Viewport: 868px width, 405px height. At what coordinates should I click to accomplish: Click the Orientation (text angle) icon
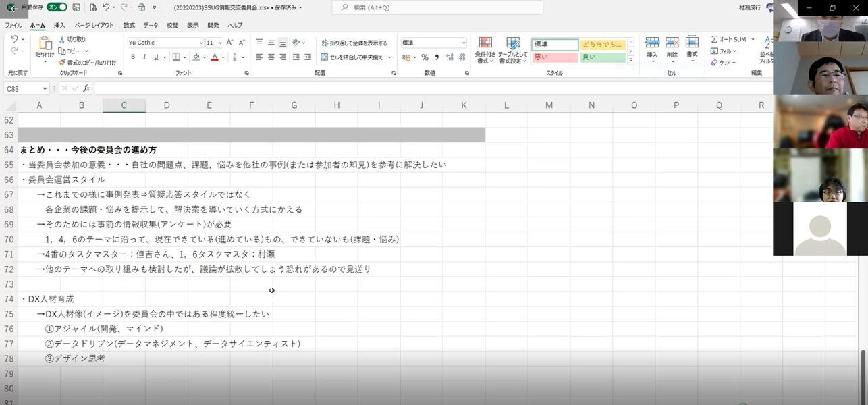[298, 43]
